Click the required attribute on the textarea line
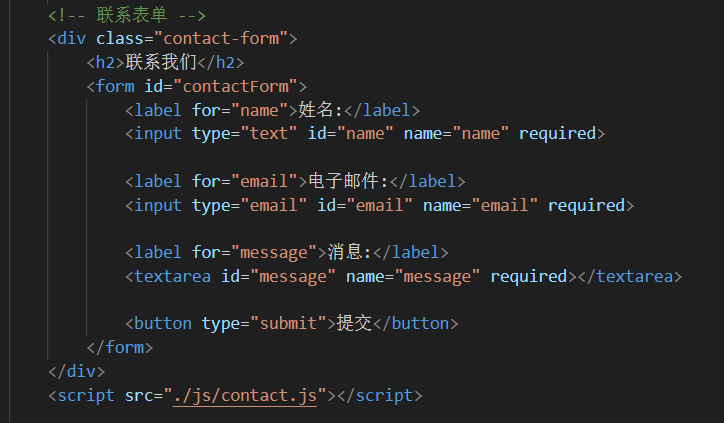The width and height of the screenshot is (724, 423). 528,277
